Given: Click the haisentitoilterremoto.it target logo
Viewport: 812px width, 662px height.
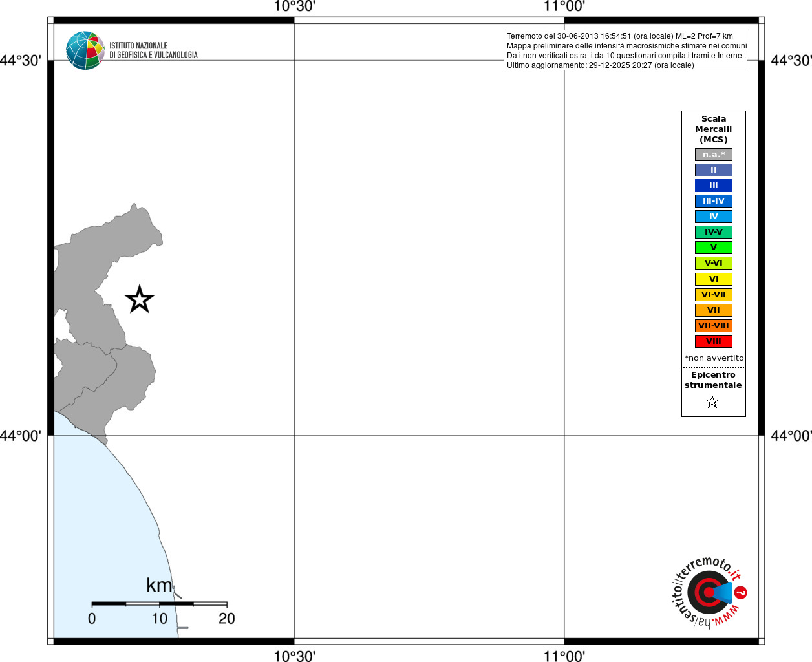Looking at the screenshot, I should [x=710, y=592].
